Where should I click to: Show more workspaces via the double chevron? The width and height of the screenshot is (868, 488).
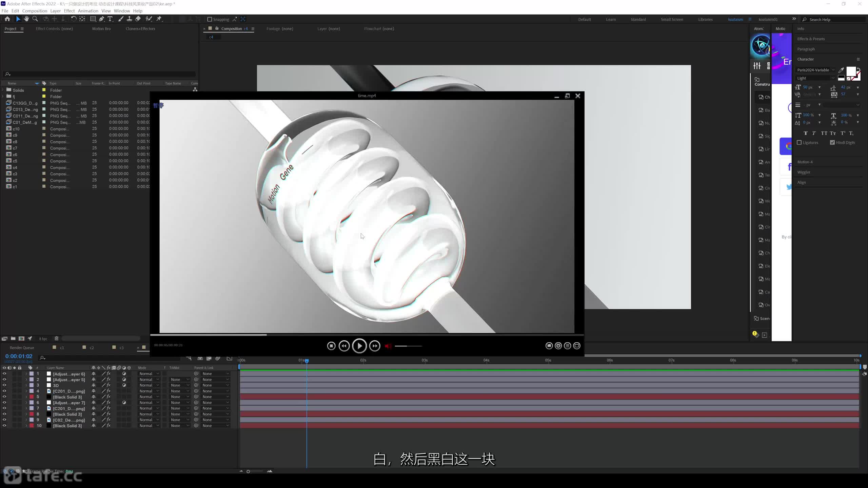pyautogui.click(x=794, y=19)
